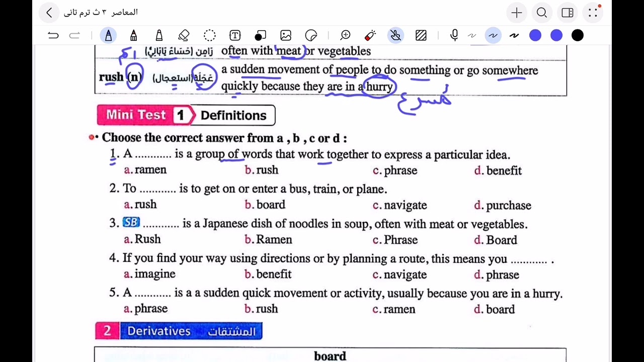The width and height of the screenshot is (644, 362).
Task: Select the thinnest stroke width
Action: [471, 35]
